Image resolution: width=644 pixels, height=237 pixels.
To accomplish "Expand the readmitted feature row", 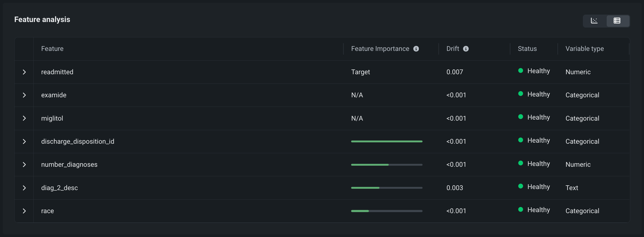I will pos(24,72).
